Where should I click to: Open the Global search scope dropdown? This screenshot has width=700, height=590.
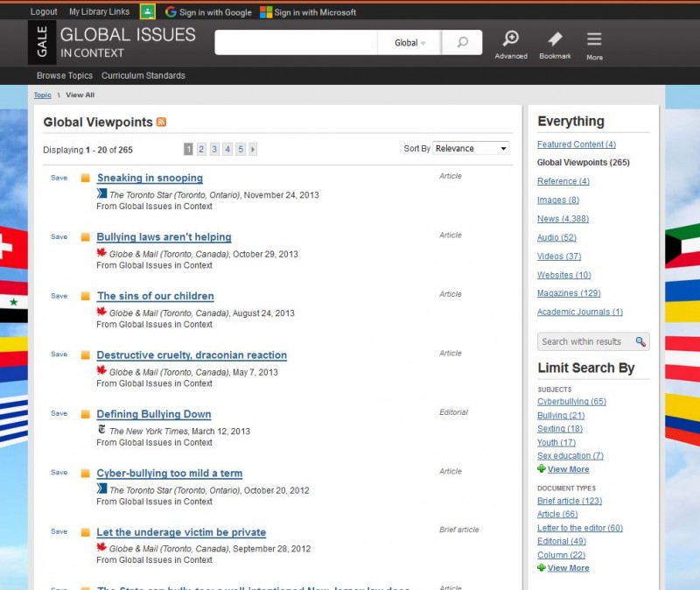coord(409,43)
